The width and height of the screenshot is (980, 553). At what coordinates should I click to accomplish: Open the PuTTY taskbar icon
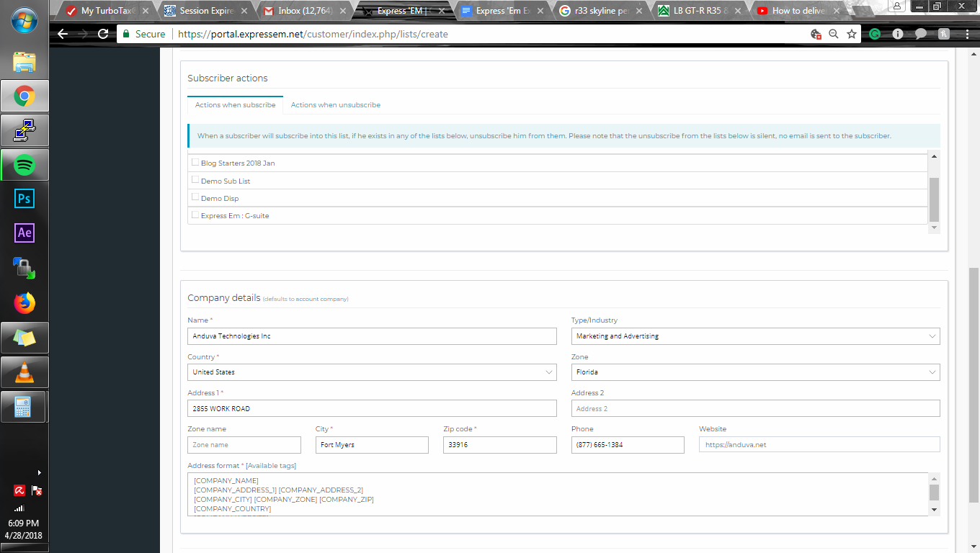point(24,130)
